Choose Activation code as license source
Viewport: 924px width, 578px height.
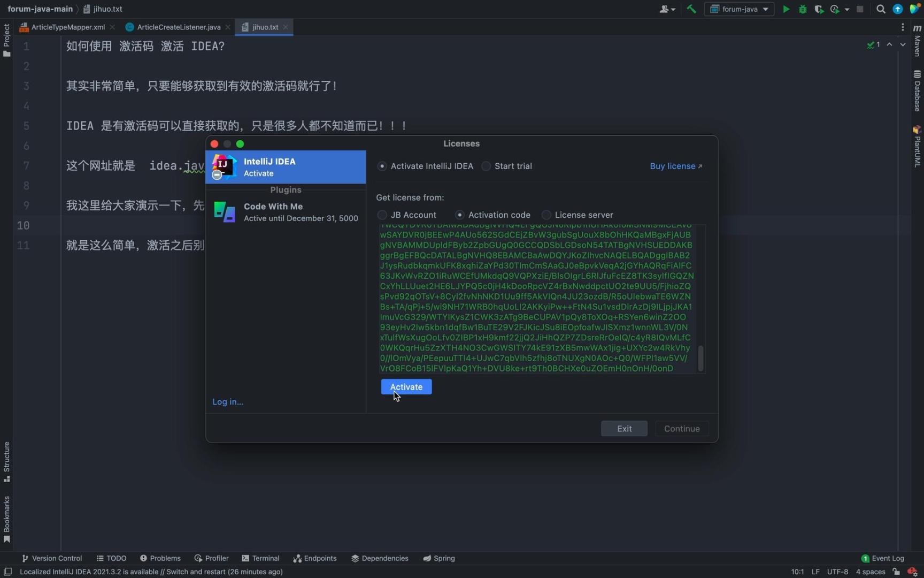(x=459, y=215)
